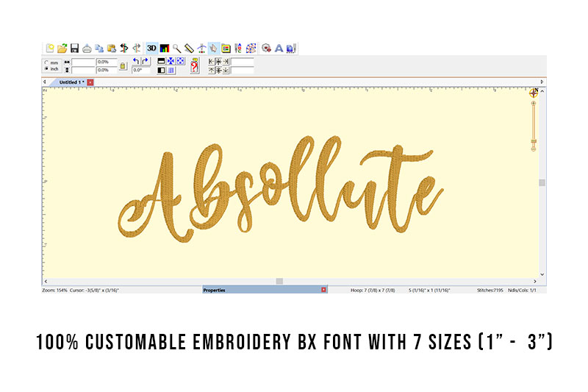The height and width of the screenshot is (392, 588).
Task: Click the compass navigation icon
Action: (534, 92)
